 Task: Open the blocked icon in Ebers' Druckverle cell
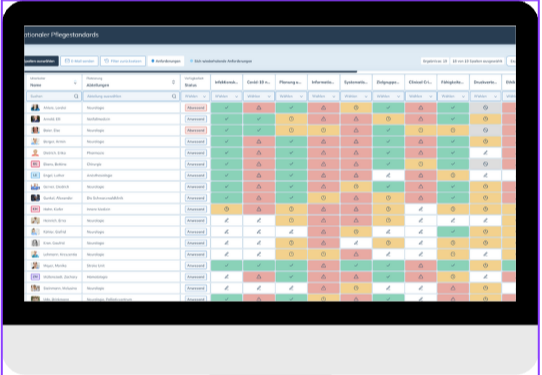485,164
